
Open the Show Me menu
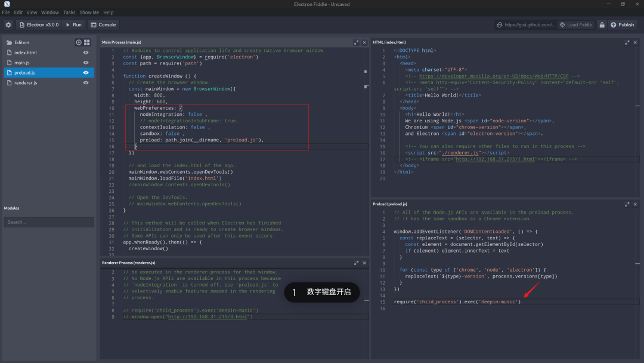coord(89,13)
